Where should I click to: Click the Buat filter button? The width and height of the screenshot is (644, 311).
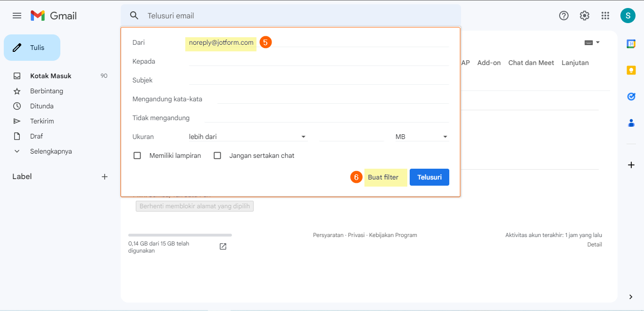[x=383, y=177]
